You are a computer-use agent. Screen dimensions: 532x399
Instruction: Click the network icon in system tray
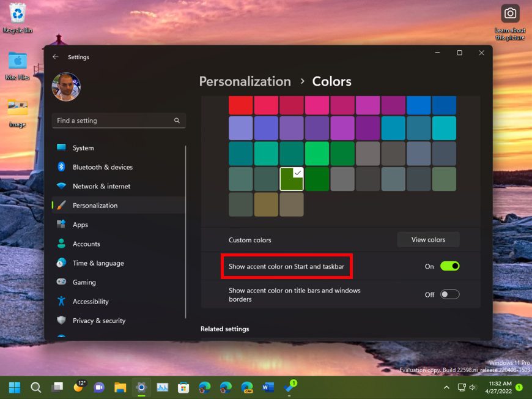[462, 387]
